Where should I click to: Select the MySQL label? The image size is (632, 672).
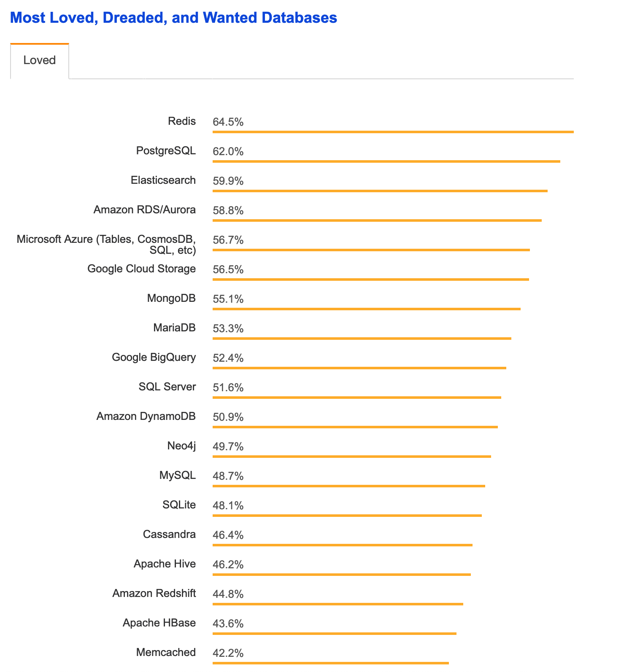pos(177,476)
